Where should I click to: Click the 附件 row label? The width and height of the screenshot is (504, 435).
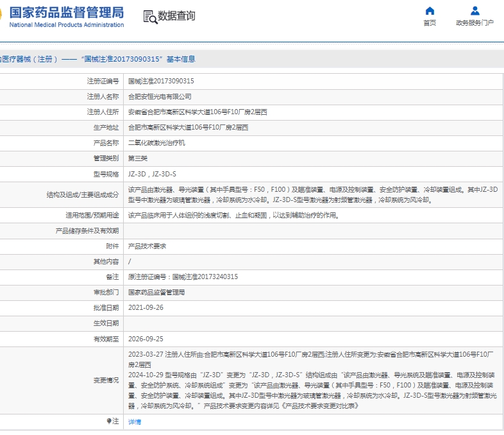112,246
